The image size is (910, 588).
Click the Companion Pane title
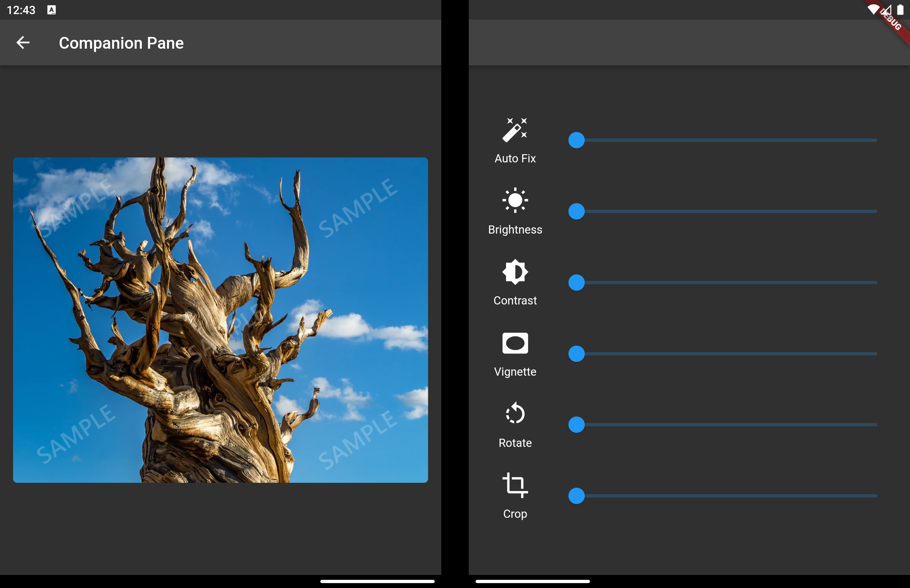(x=121, y=43)
